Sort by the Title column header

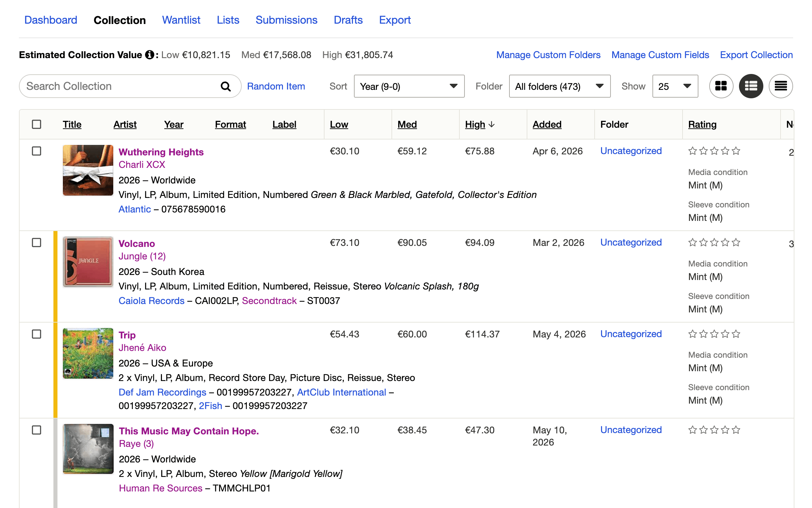coord(72,125)
